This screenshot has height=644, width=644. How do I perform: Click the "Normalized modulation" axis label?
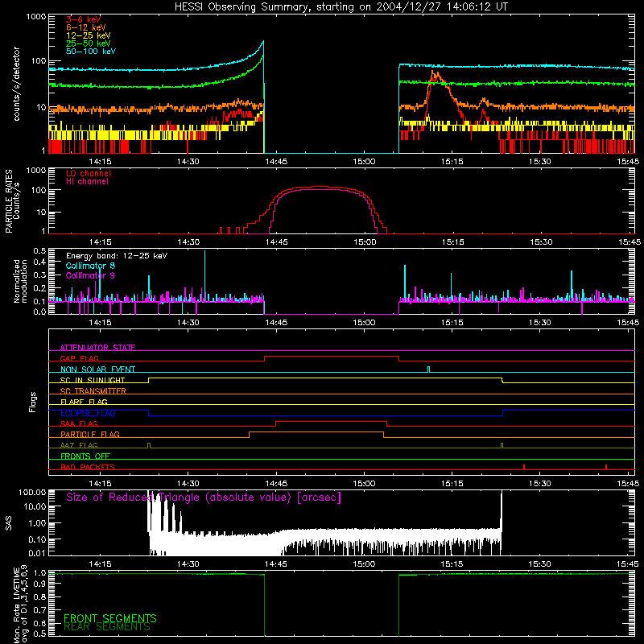(x=21, y=281)
